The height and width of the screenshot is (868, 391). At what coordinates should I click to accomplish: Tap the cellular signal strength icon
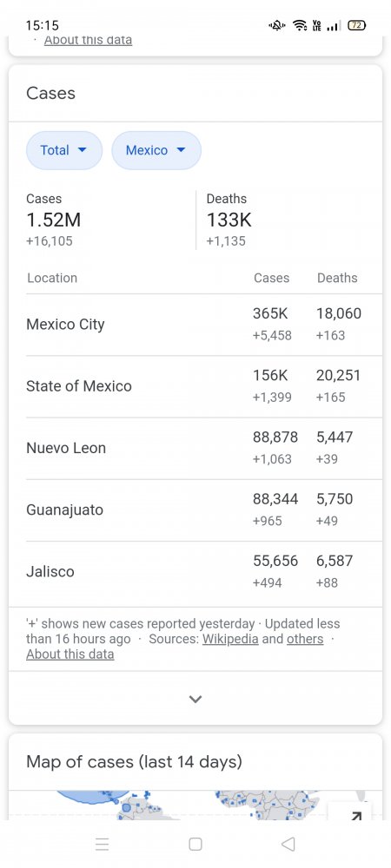tap(333, 25)
